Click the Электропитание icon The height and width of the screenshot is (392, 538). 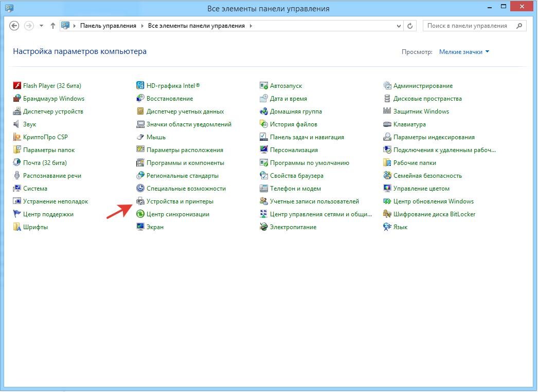(x=263, y=227)
